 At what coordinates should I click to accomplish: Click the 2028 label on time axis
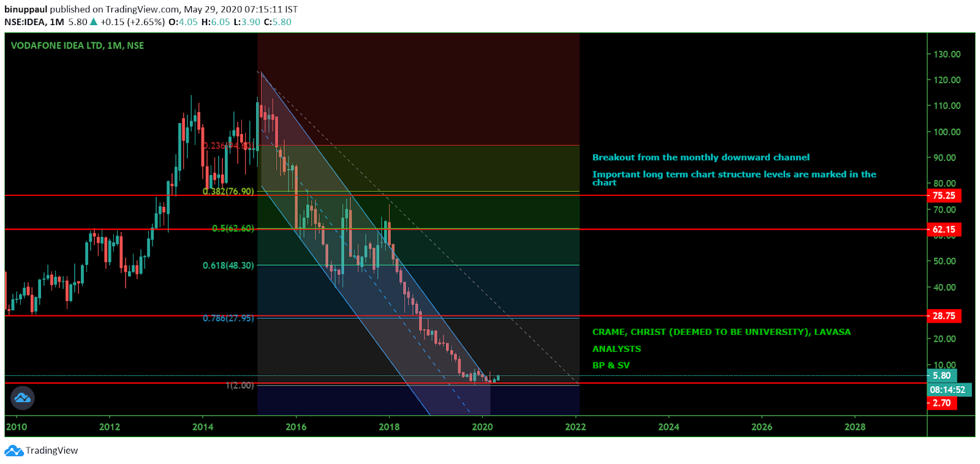coord(855,427)
